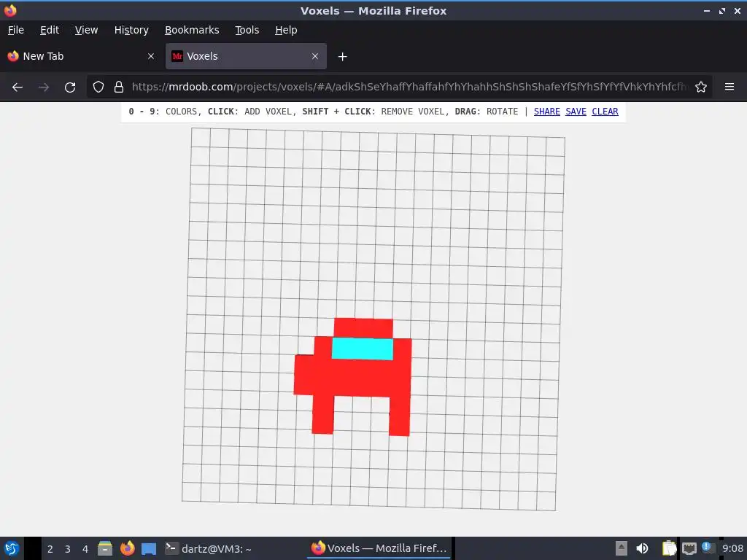
Task: Click the forward navigation arrow
Action: 44,87
